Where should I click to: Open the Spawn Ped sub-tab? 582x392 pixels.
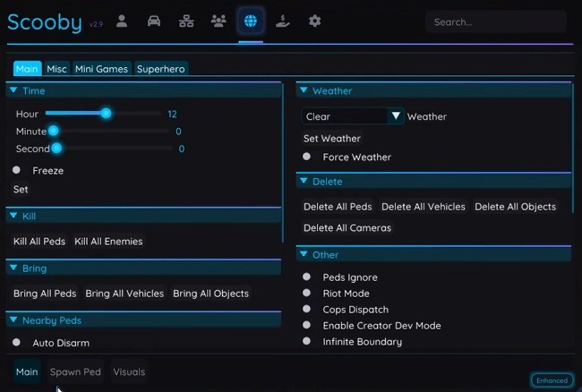75,371
